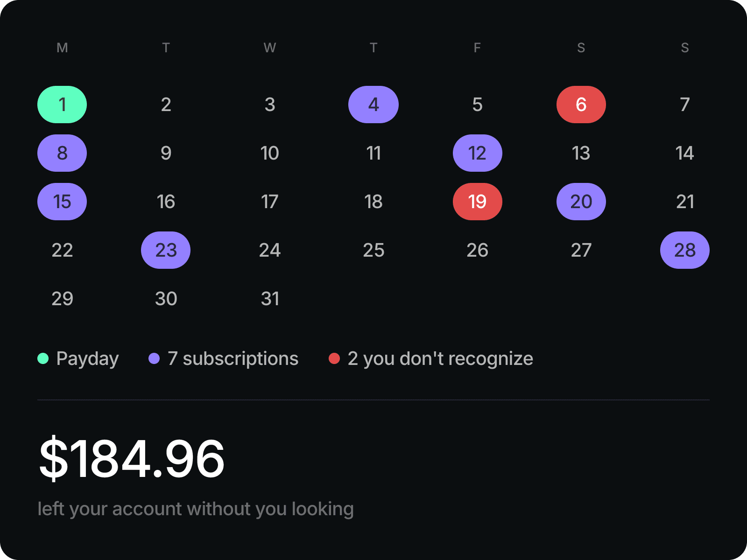Image resolution: width=747 pixels, height=560 pixels.
Task: Open the unrecognized charge on the 6th
Action: [581, 105]
